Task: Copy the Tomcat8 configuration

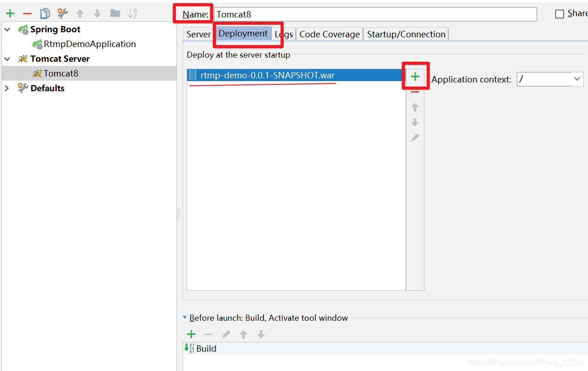Action: click(x=44, y=13)
